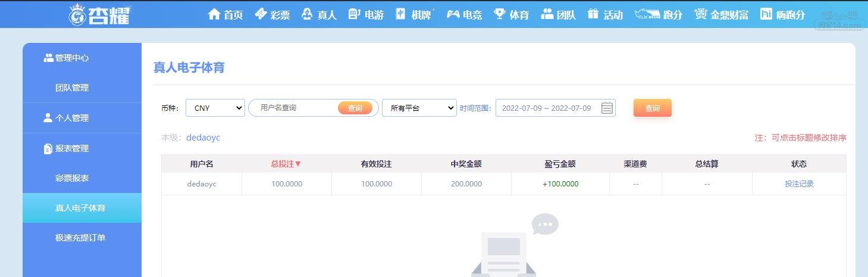Click the 时间范围 label
This screenshot has height=277, width=868.
pos(476,108)
